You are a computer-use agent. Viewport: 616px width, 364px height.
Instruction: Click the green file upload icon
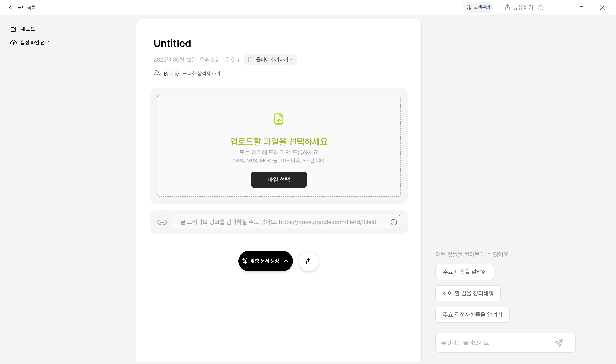279,119
